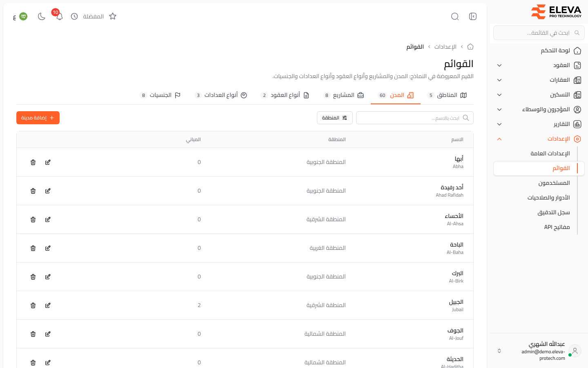Switch to the أنواع العدادات tab
Image resolution: width=588 pixels, height=368 pixels.
point(221,95)
